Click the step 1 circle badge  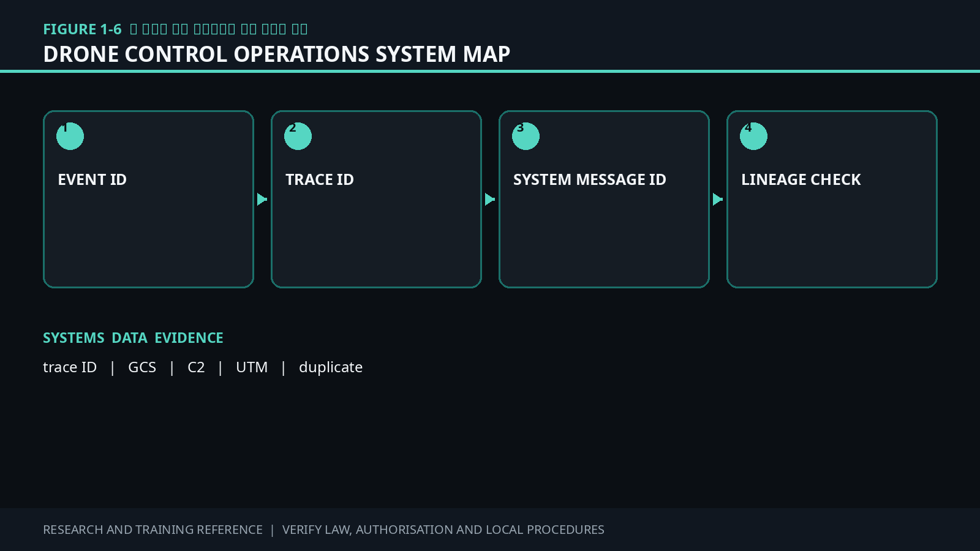coord(70,136)
